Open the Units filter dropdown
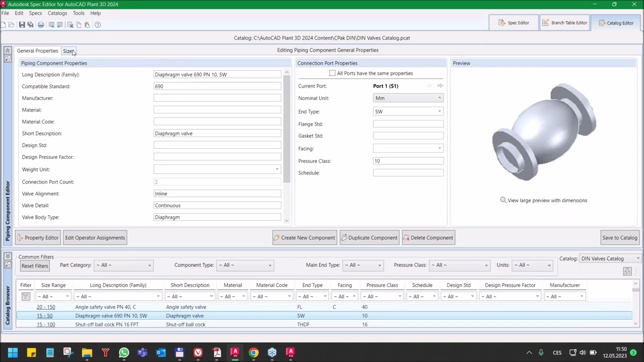Screen dimensions: 644x362 (532, 265)
